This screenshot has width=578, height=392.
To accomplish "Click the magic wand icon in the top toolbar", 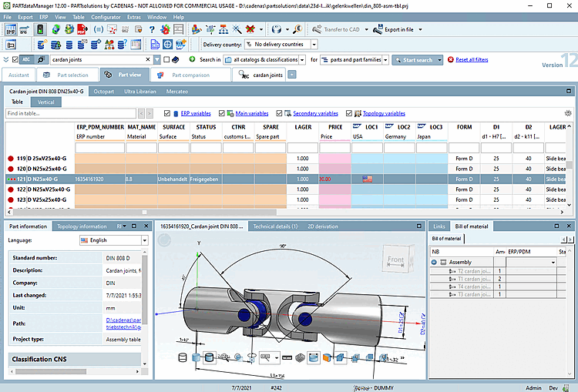I will (237, 29).
